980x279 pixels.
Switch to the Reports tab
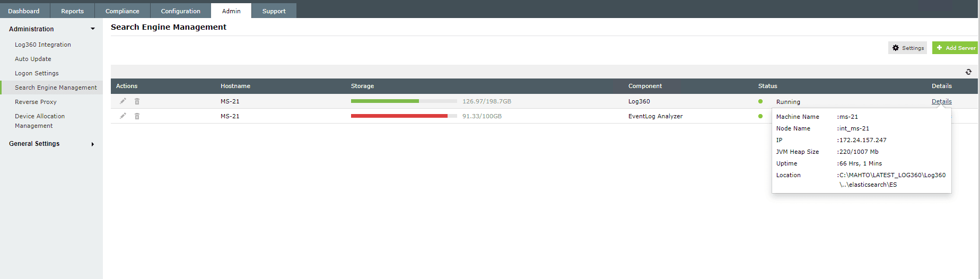coord(72,11)
